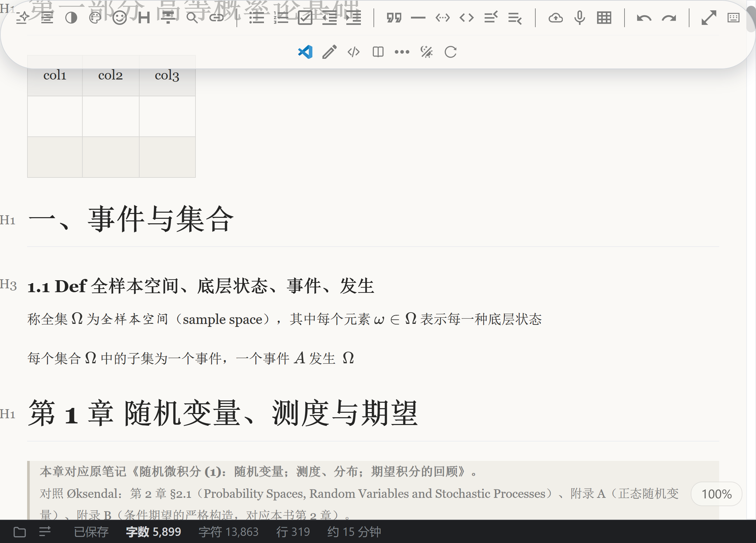Screen dimensions: 756x543
Task: Click the paragraph starting 每个集合 Ω 中的子集
Action: [x=191, y=358]
